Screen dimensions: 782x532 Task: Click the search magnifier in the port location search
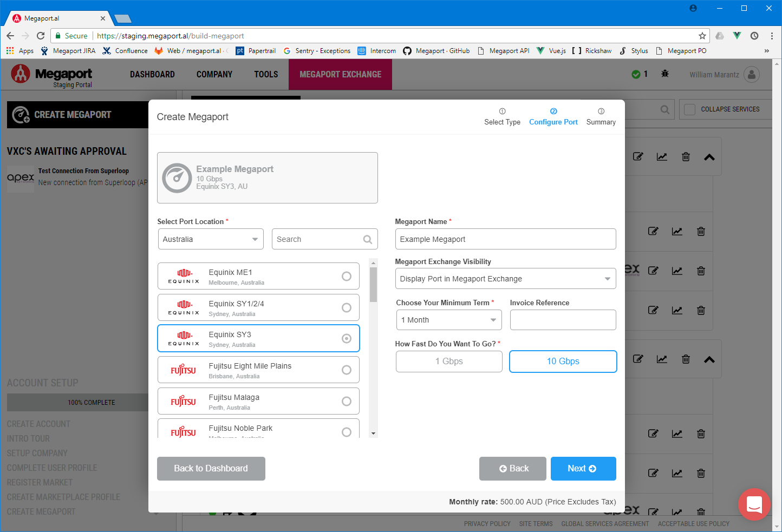pyautogui.click(x=368, y=239)
